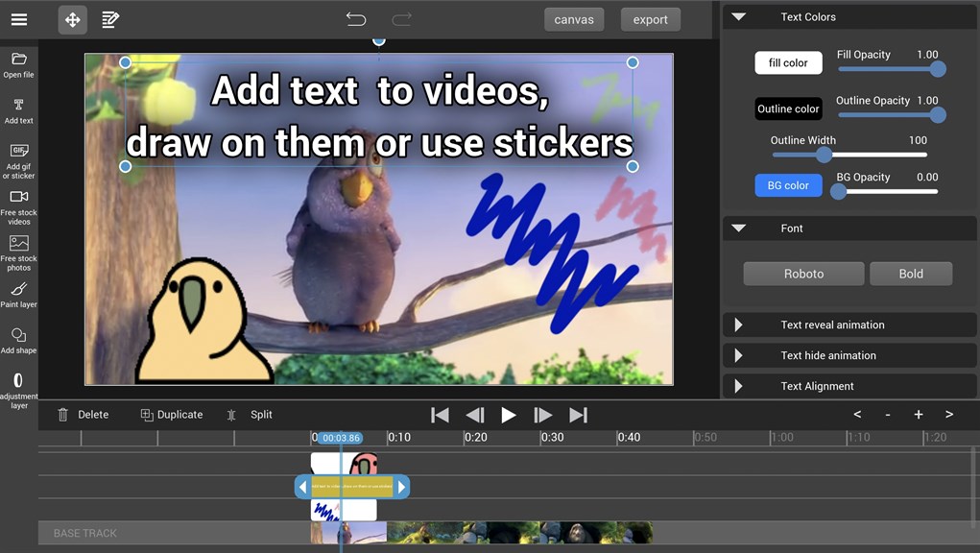Expand the Text reveal animation section
The width and height of the screenshot is (980, 553).
point(738,325)
